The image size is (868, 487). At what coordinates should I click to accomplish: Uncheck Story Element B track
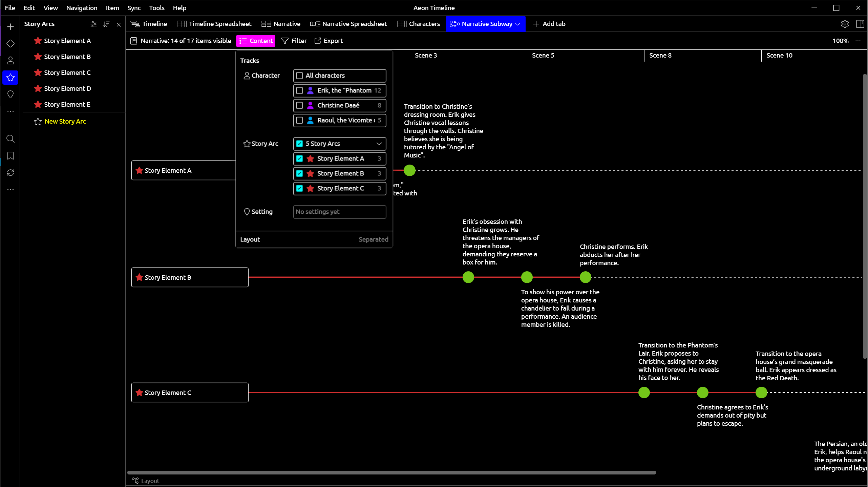click(x=299, y=173)
